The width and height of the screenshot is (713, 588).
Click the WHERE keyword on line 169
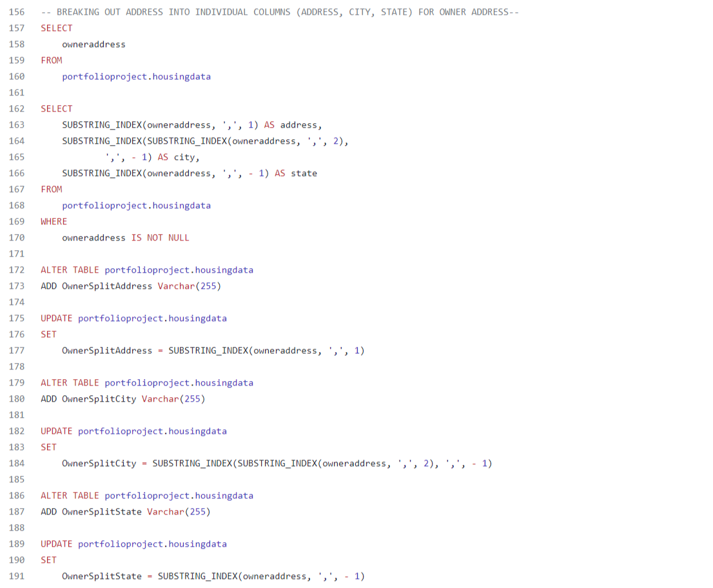coord(54,221)
